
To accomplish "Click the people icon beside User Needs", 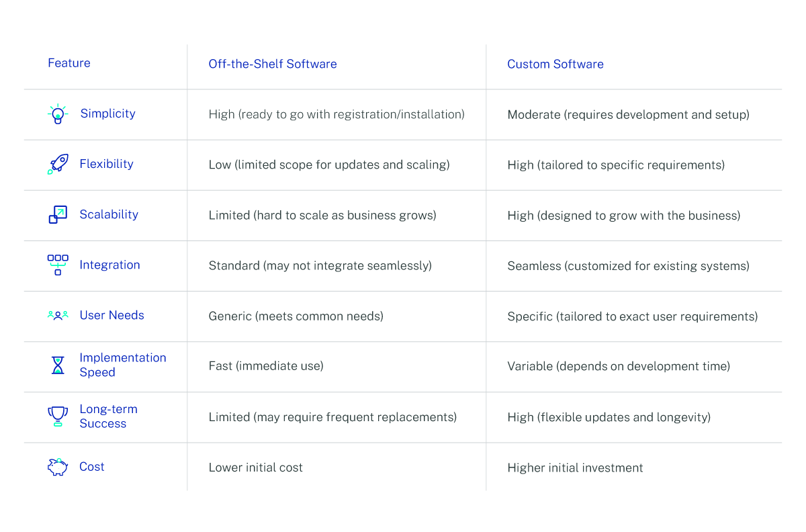I will tap(58, 314).
